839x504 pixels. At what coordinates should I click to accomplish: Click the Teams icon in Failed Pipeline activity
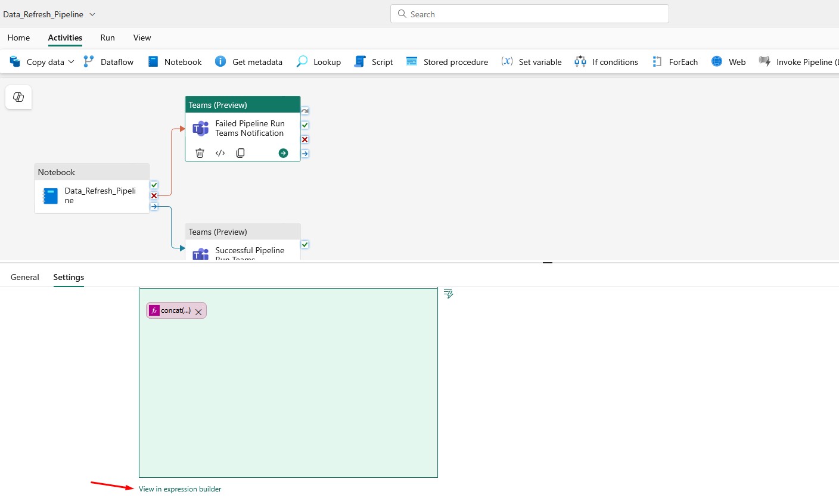tap(200, 128)
